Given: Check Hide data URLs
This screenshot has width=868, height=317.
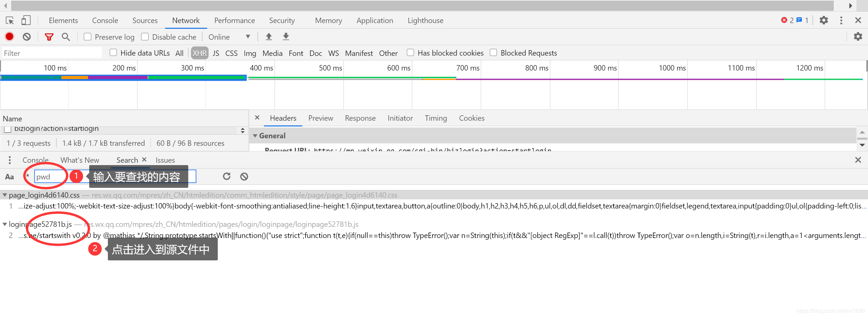Looking at the screenshot, I should [x=113, y=53].
